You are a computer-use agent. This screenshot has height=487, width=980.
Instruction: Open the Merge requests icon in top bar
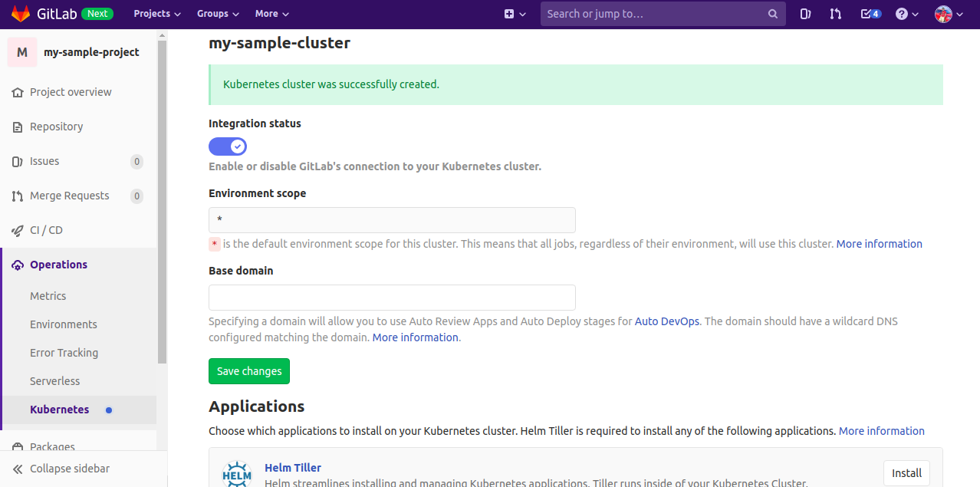[836, 14]
